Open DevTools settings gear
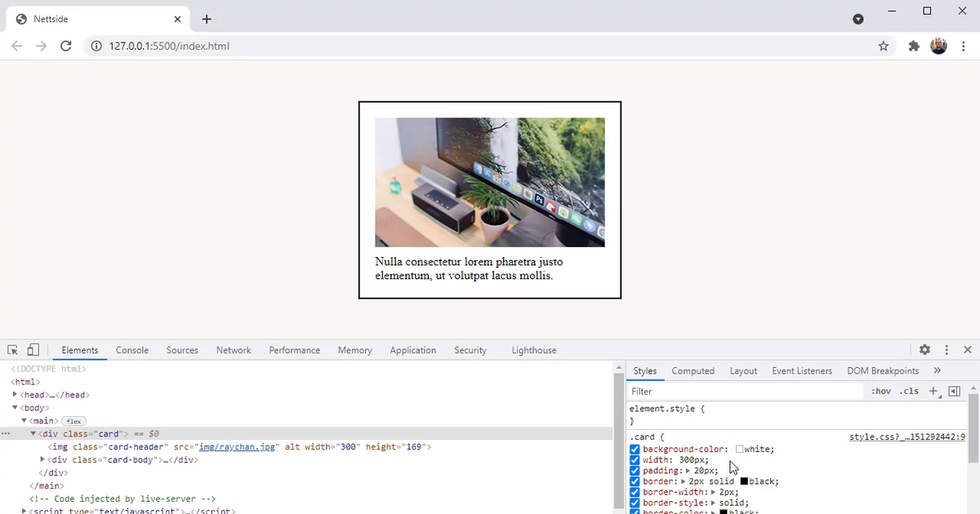The image size is (980, 514). click(924, 350)
